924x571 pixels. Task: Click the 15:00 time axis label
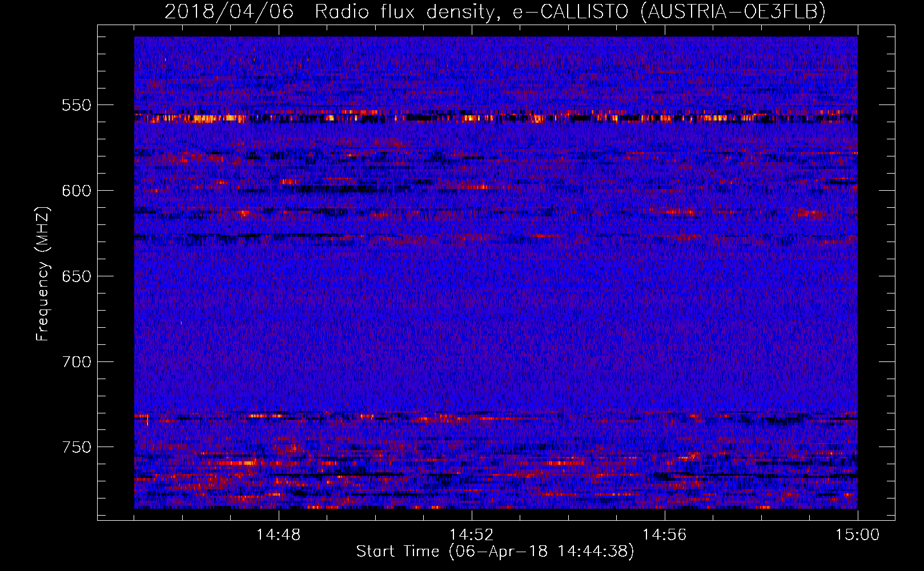[858, 535]
